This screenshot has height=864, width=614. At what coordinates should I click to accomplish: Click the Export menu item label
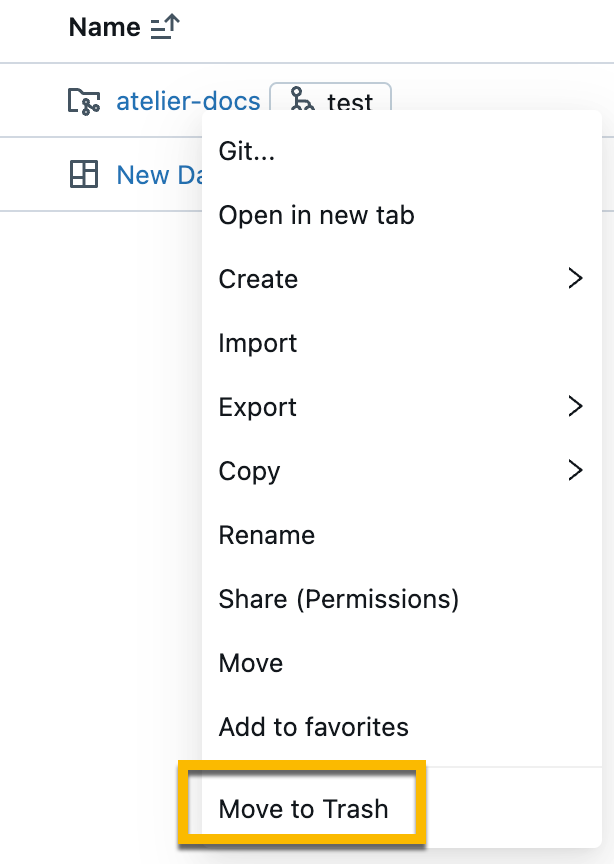click(258, 407)
